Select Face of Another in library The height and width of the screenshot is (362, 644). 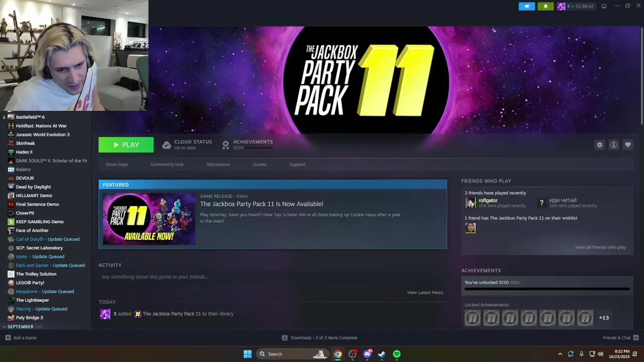pos(32,230)
